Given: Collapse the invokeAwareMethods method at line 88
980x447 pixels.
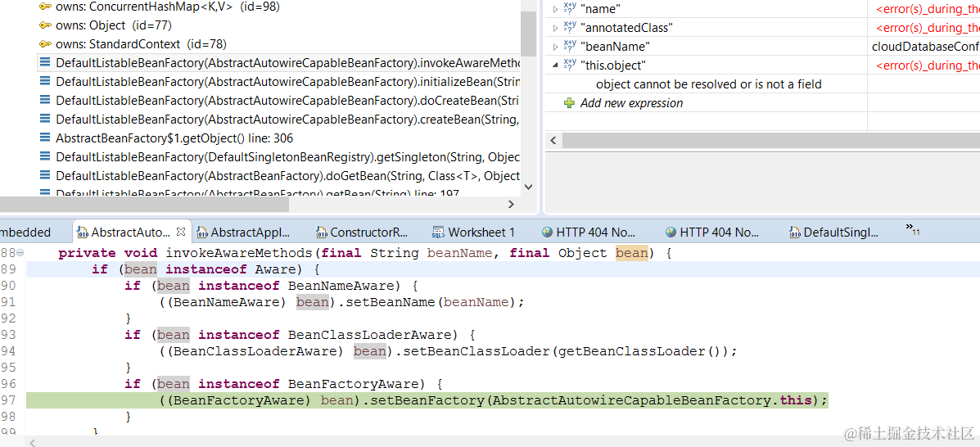Looking at the screenshot, I should pyautogui.click(x=20, y=253).
